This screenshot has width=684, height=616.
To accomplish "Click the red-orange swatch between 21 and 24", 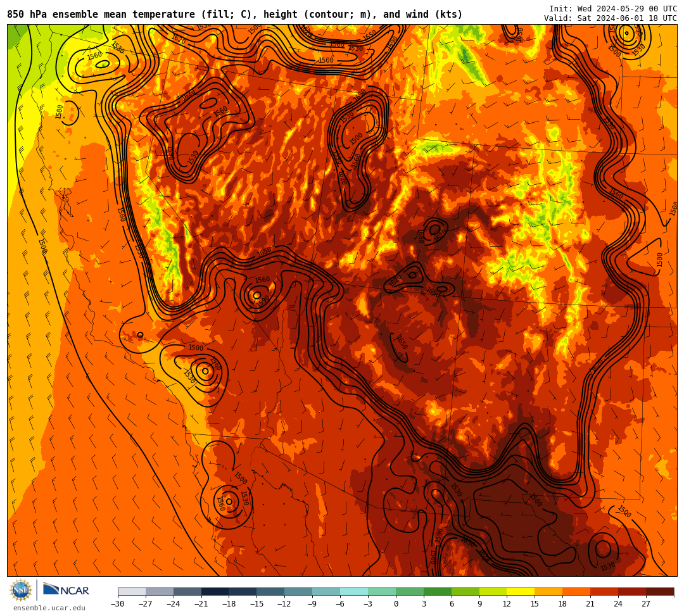I will 605,591.
